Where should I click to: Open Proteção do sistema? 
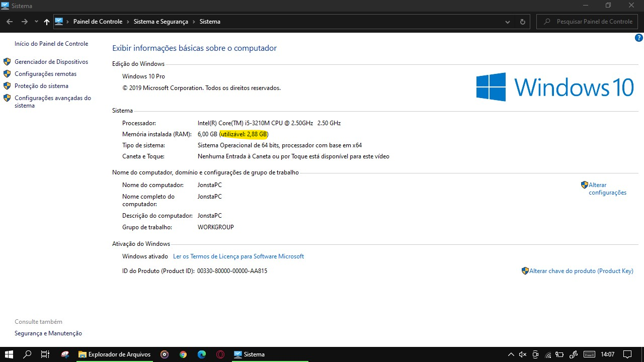point(41,86)
